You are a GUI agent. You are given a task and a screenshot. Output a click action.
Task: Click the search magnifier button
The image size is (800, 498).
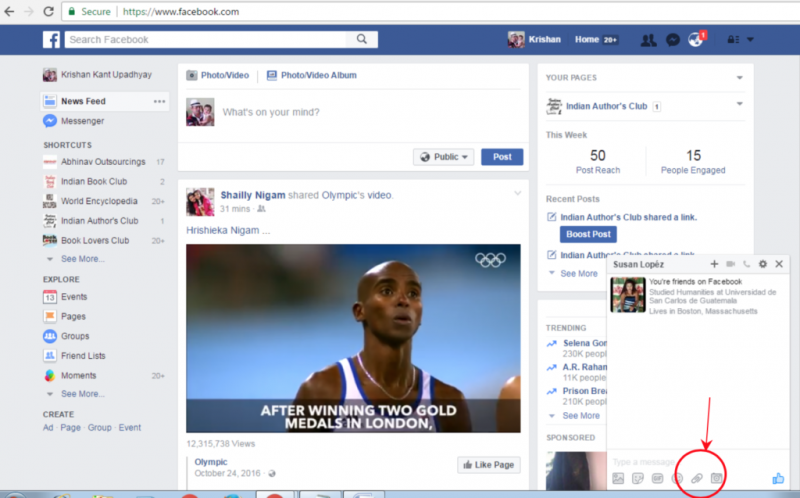[362, 39]
